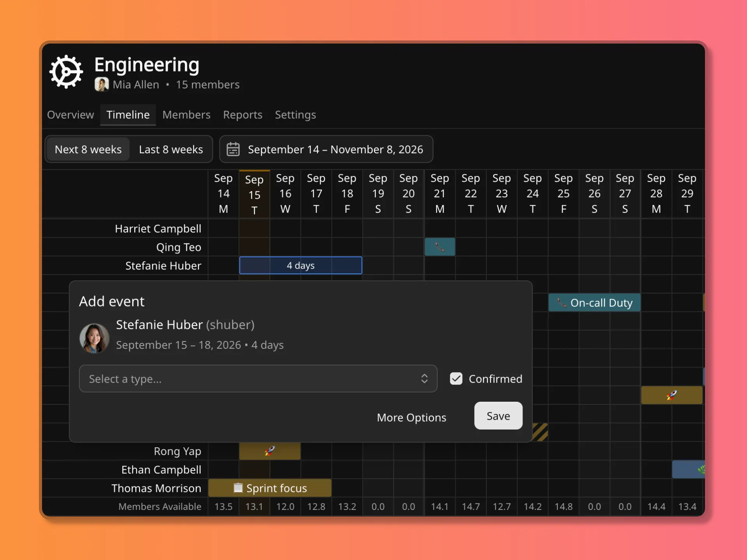747x560 pixels.
Task: Open Thomas Morrison's Sprint focus event
Action: click(270, 488)
